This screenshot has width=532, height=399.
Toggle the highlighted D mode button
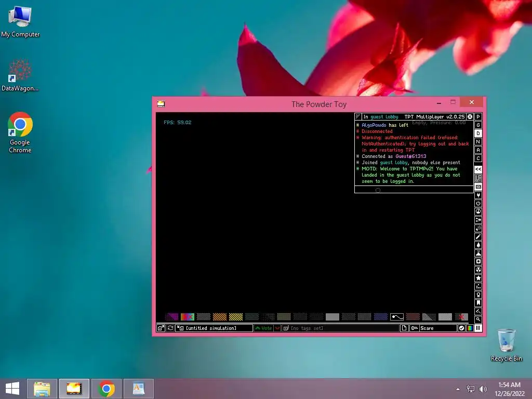click(x=478, y=134)
